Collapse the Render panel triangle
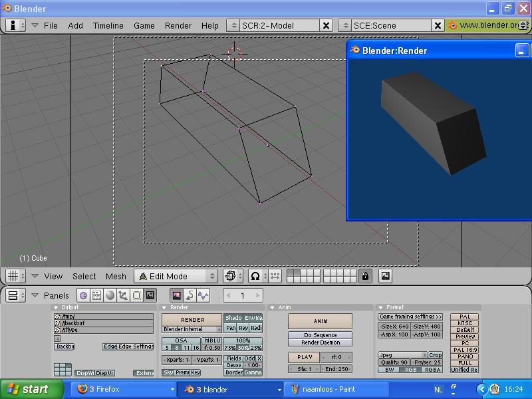The image size is (532, 399). tap(164, 307)
